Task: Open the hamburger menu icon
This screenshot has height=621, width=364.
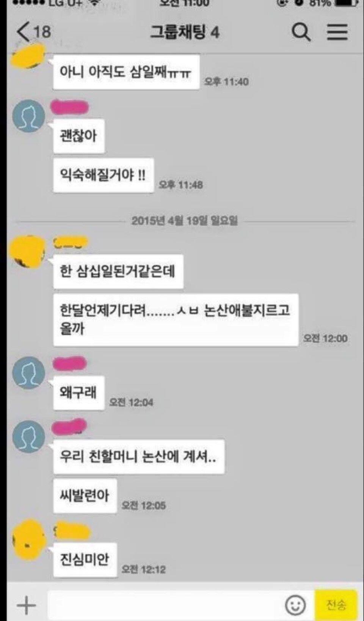Action: tap(337, 32)
